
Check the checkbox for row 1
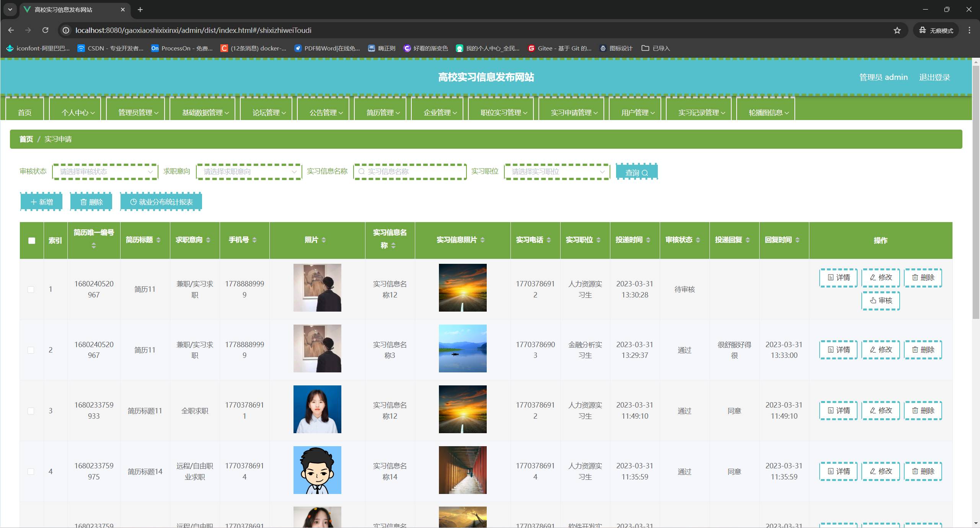pyautogui.click(x=31, y=289)
